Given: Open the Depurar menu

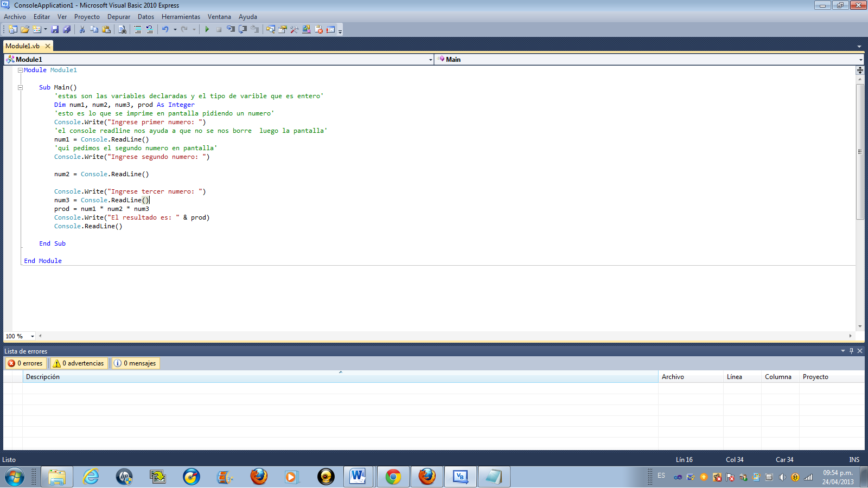Looking at the screenshot, I should click(x=118, y=17).
